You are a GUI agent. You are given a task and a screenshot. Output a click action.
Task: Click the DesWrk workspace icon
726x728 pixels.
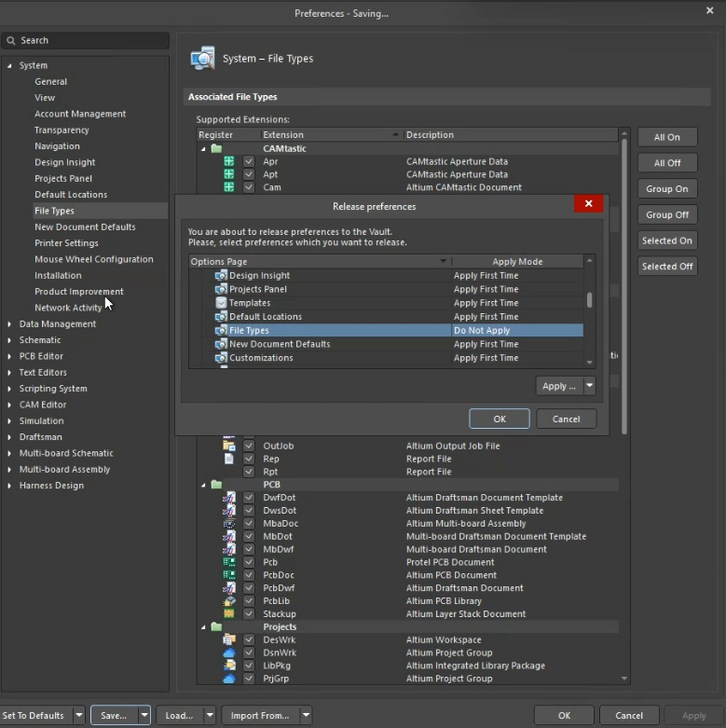[229, 639]
